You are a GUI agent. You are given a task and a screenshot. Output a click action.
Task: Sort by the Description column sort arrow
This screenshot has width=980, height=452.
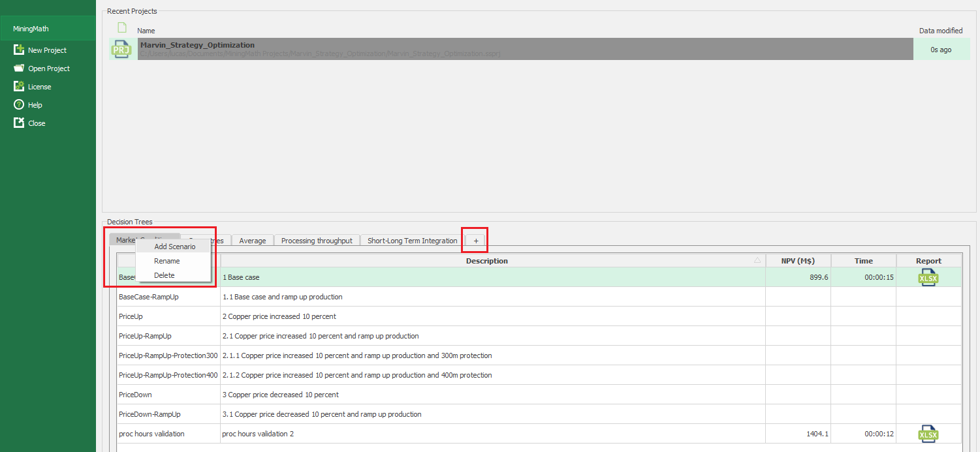tap(757, 260)
